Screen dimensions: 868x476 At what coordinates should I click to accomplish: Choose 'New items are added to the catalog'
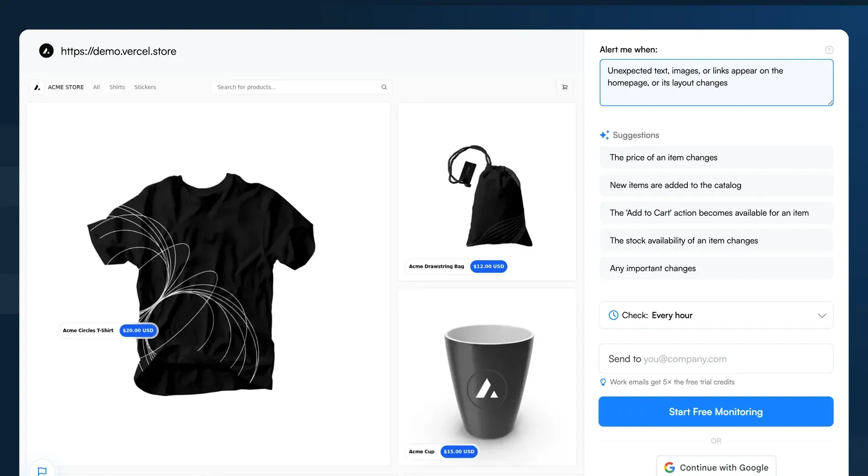(716, 185)
